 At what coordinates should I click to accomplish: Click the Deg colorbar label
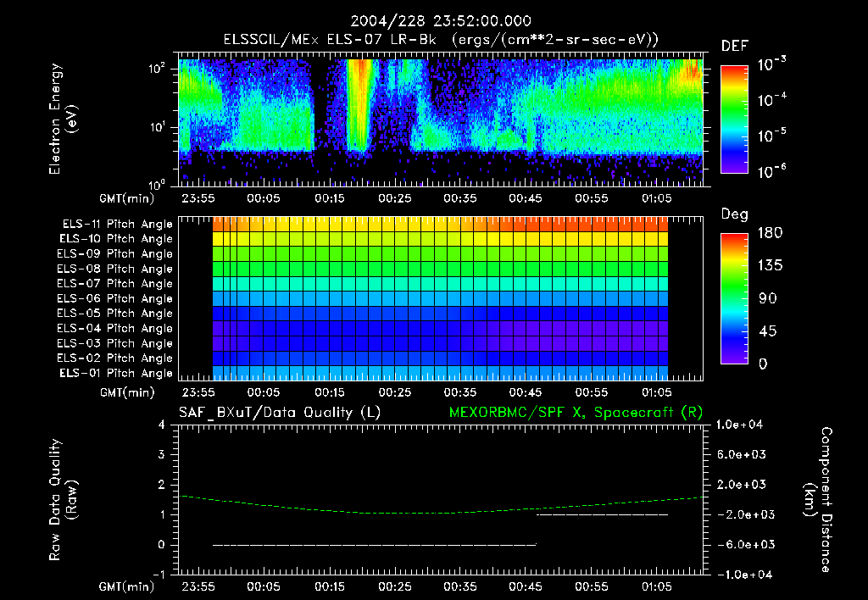pyautogui.click(x=734, y=214)
